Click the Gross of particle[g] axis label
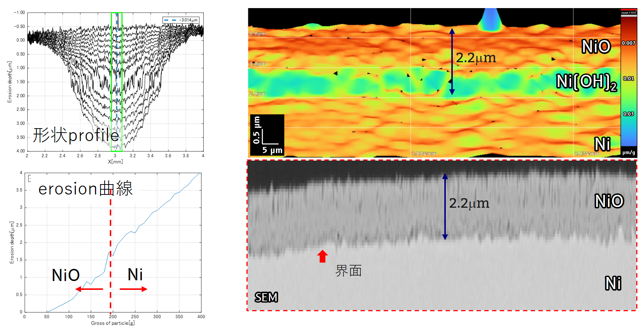The width and height of the screenshot is (644, 330). 113,323
